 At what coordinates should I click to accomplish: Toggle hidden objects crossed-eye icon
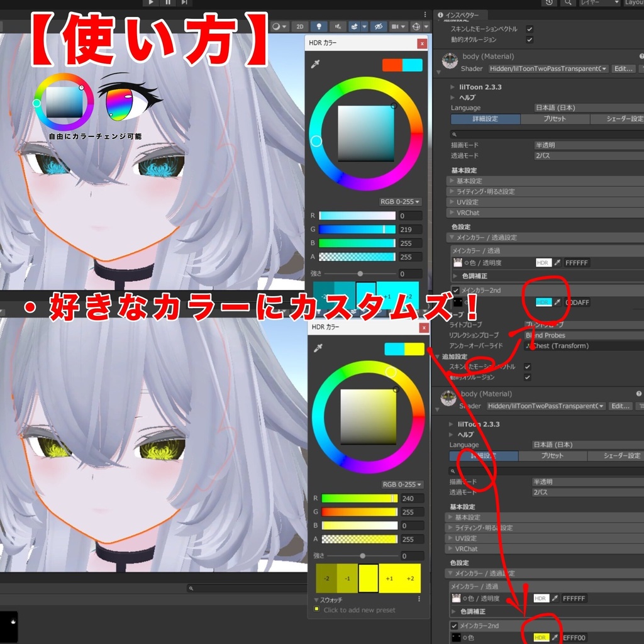pyautogui.click(x=378, y=26)
